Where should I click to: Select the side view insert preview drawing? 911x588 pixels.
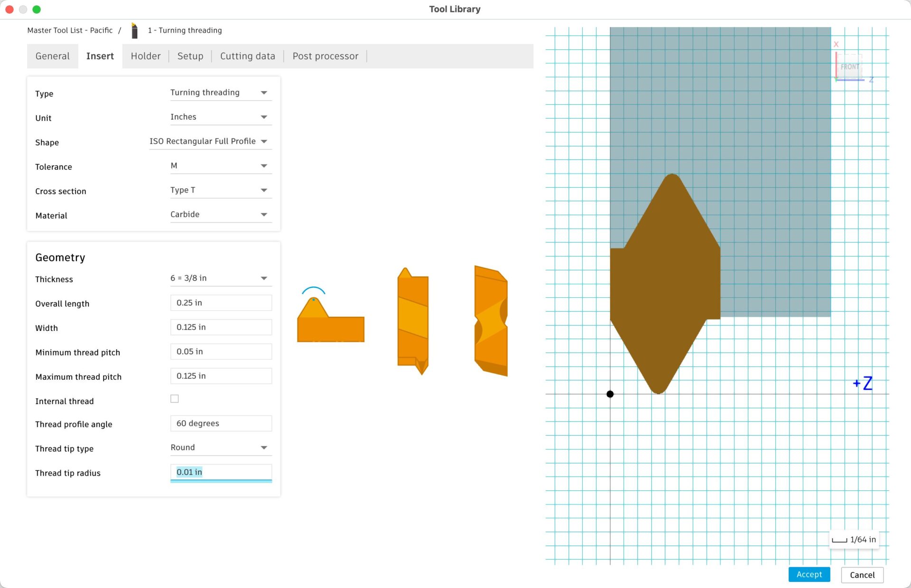pos(412,322)
